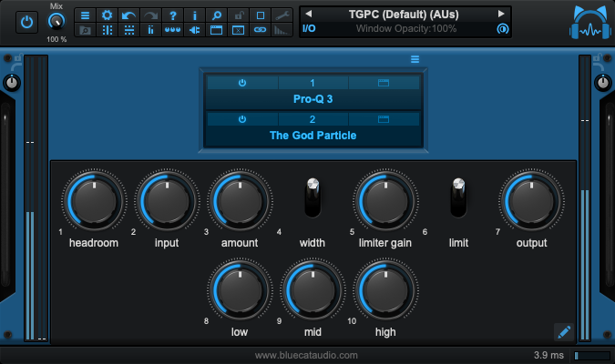The image size is (615, 364).
Task: Click the horizontal dotted layout icon
Action: (128, 30)
